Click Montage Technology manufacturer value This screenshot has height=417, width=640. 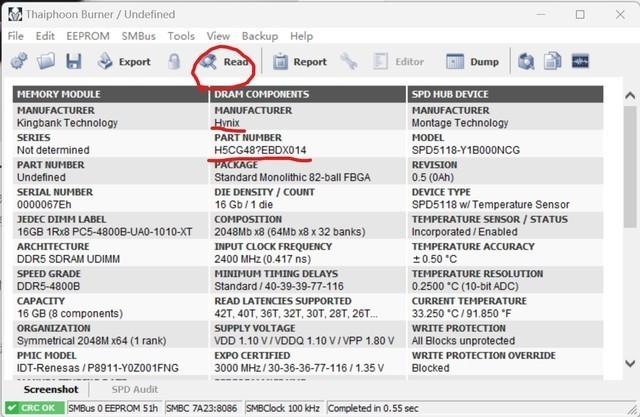click(460, 123)
